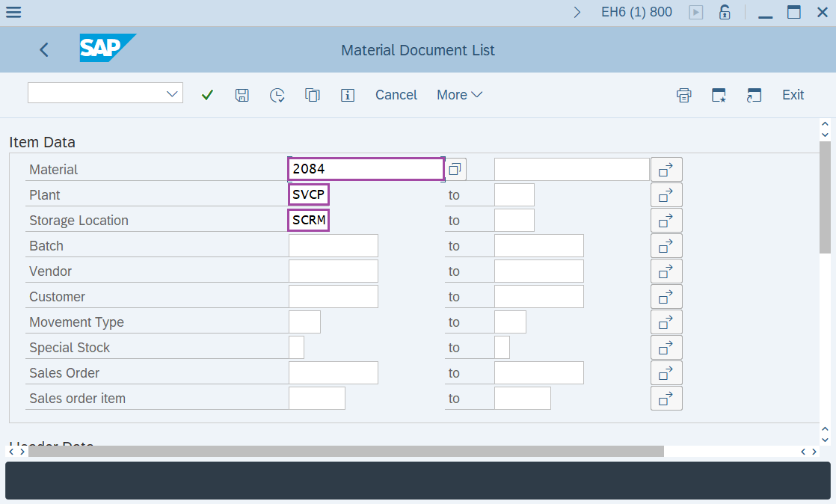Expand the titlebar chevron next to EH6
This screenshot has height=504, width=836.
click(577, 12)
